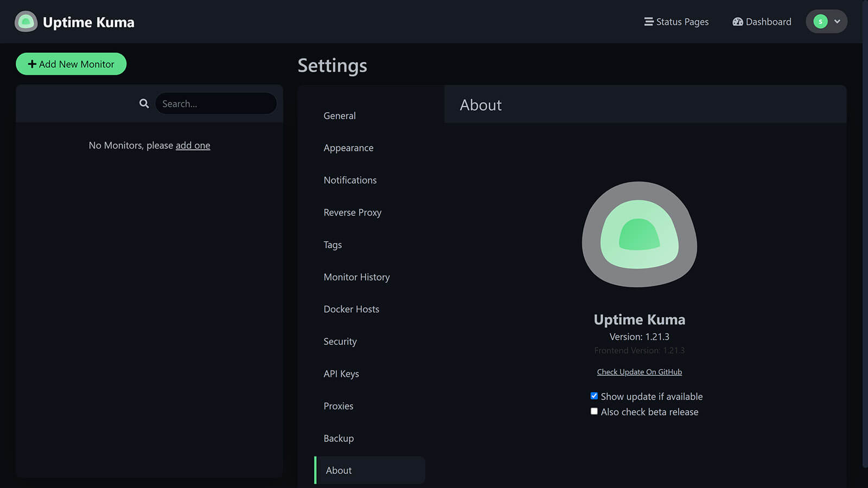This screenshot has height=488, width=868.
Task: Click the Status Pages list icon
Action: click(x=648, y=22)
